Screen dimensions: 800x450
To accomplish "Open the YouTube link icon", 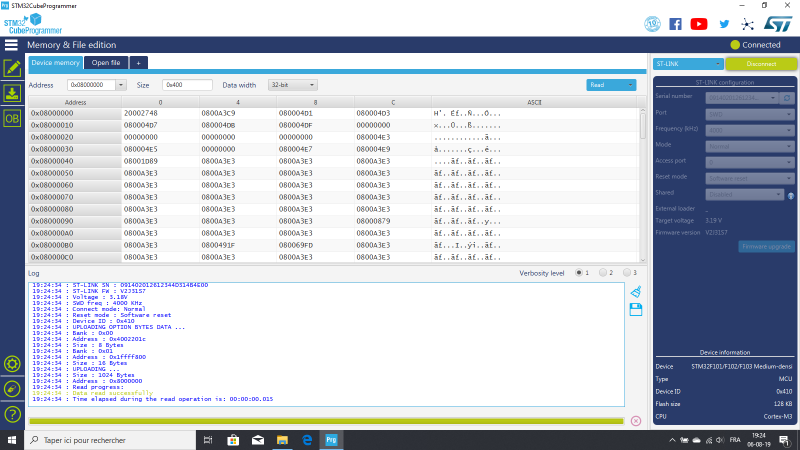I will (698, 23).
